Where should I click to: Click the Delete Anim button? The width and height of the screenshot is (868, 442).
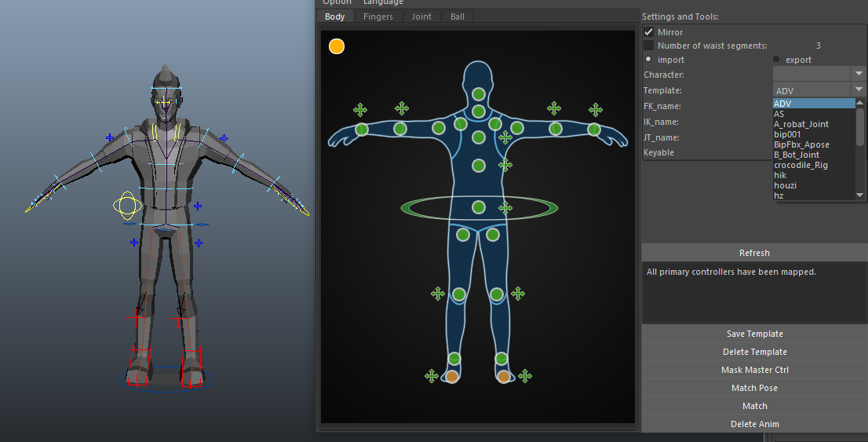click(754, 424)
